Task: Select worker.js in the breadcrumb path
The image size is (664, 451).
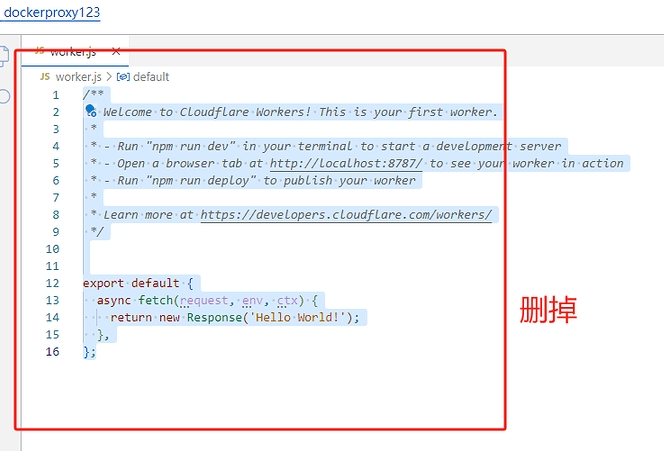Action: coord(78,76)
